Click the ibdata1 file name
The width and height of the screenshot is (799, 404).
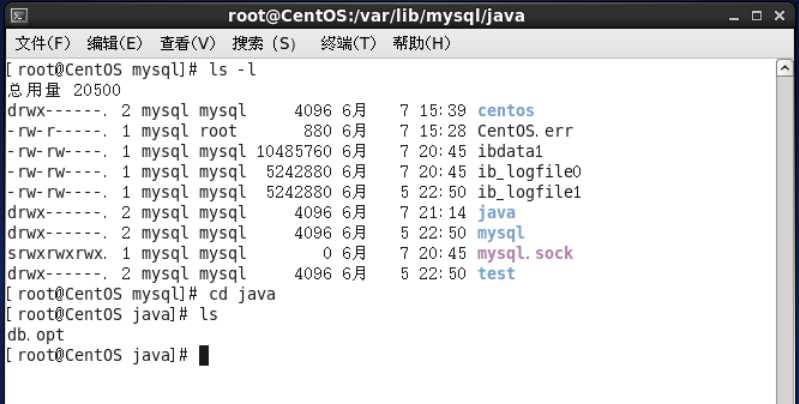(x=510, y=151)
